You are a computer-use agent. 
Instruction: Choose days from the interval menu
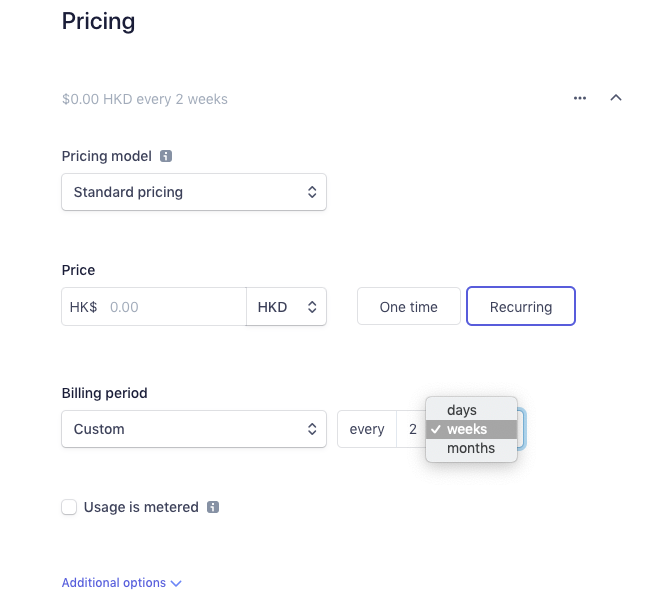(462, 410)
